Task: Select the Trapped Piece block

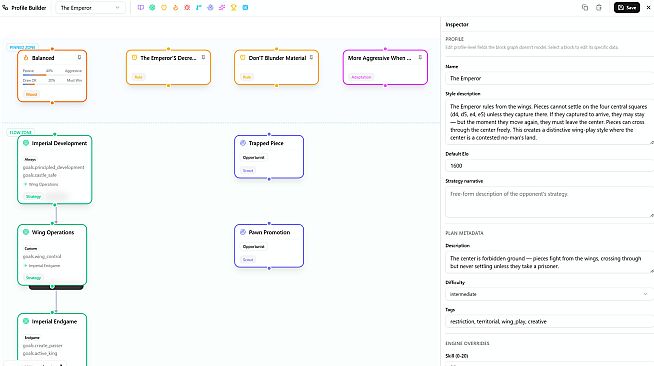Action: point(269,157)
